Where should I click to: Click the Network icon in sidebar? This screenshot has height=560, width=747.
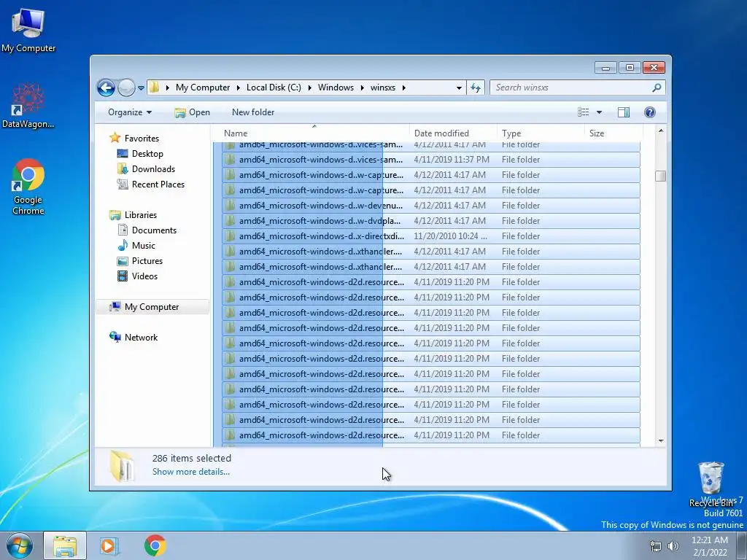[x=115, y=337]
